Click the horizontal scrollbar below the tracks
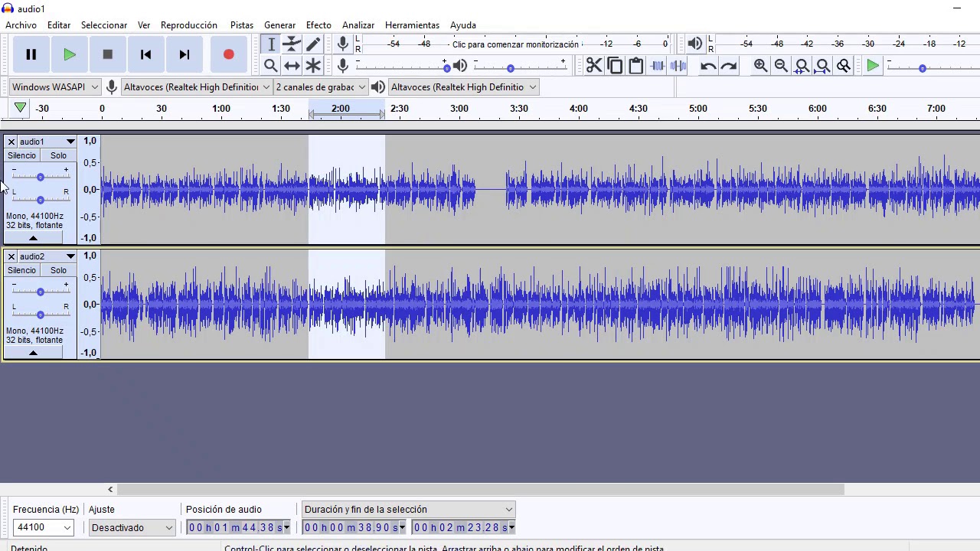This screenshot has width=980, height=551. pos(481,490)
